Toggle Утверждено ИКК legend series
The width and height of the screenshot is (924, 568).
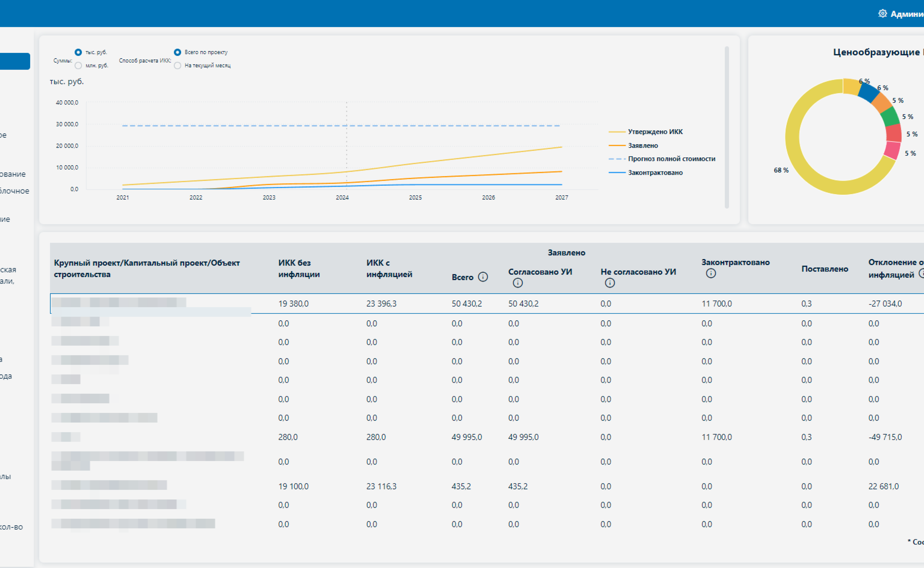click(646, 132)
